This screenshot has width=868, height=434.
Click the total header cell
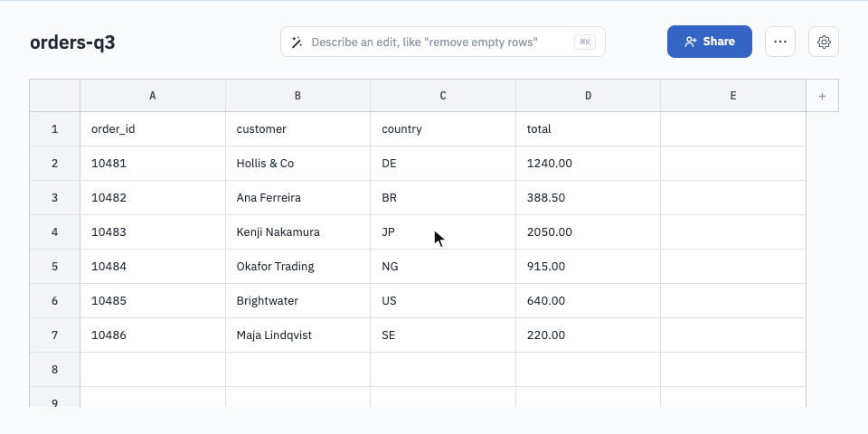coord(588,129)
